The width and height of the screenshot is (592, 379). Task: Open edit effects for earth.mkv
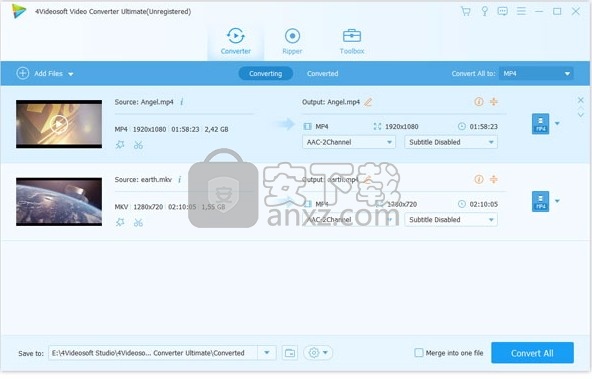pyautogui.click(x=120, y=222)
